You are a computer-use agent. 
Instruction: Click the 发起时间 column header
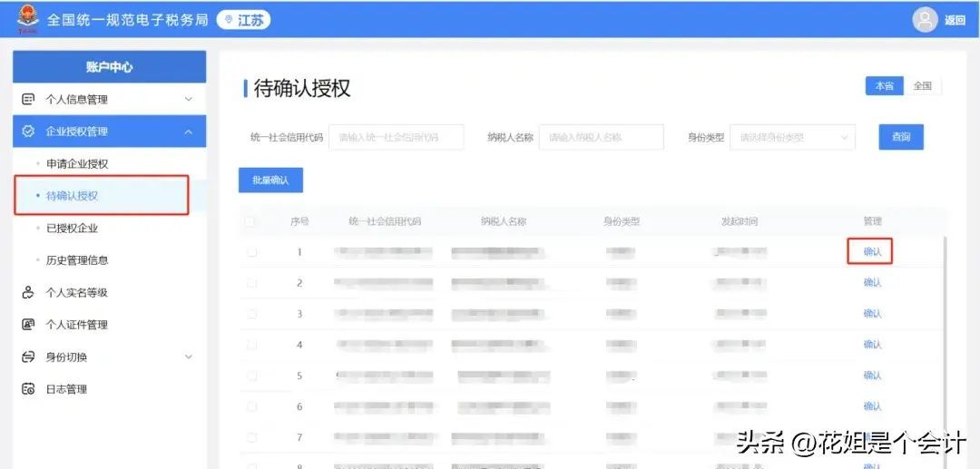click(x=740, y=221)
